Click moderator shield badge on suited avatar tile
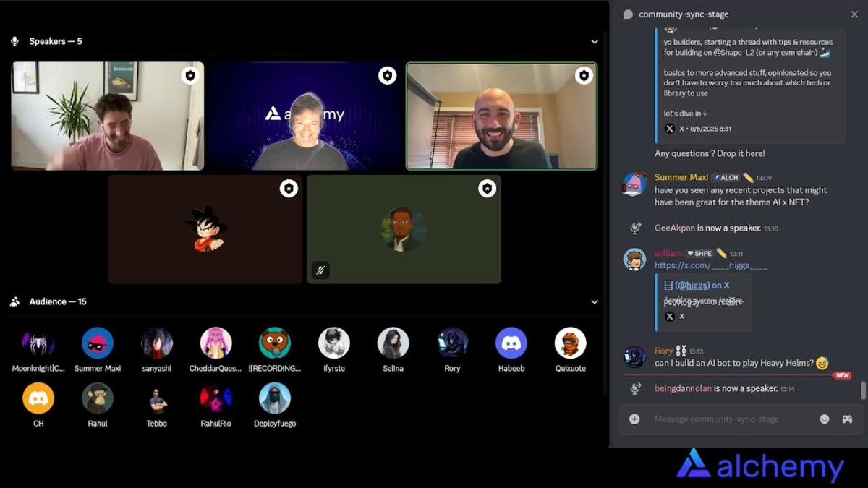 (487, 189)
